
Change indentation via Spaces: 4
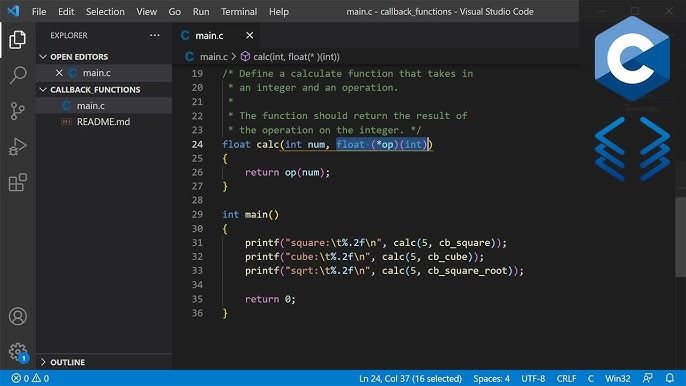pos(491,378)
